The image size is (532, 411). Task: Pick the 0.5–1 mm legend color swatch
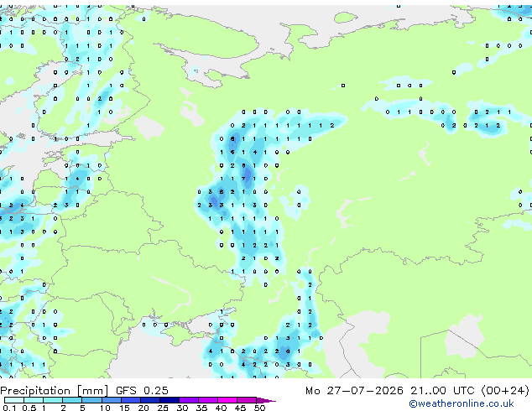coord(34,400)
